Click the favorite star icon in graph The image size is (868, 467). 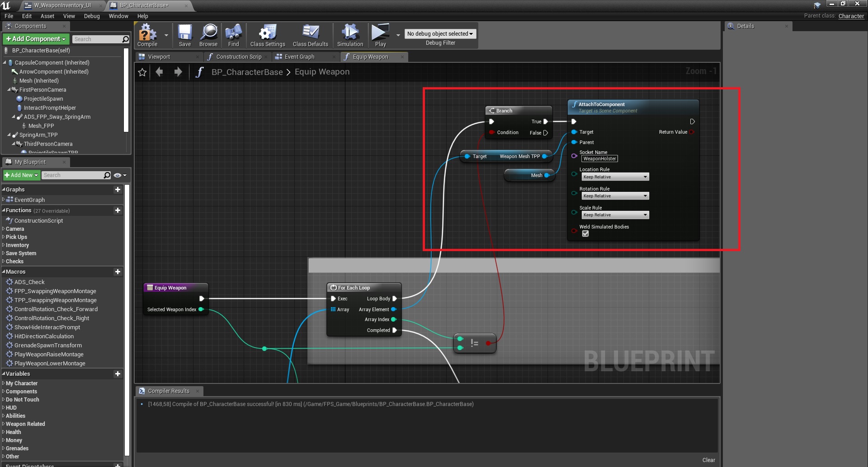pyautogui.click(x=142, y=72)
